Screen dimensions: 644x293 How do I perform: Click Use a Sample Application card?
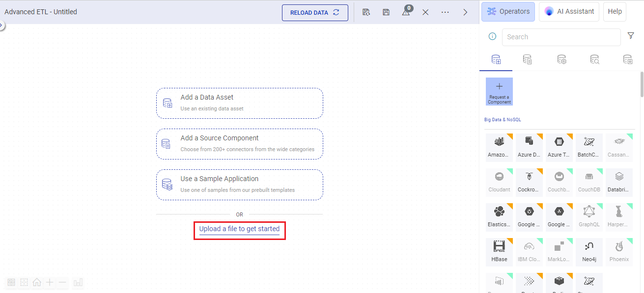pos(240,185)
